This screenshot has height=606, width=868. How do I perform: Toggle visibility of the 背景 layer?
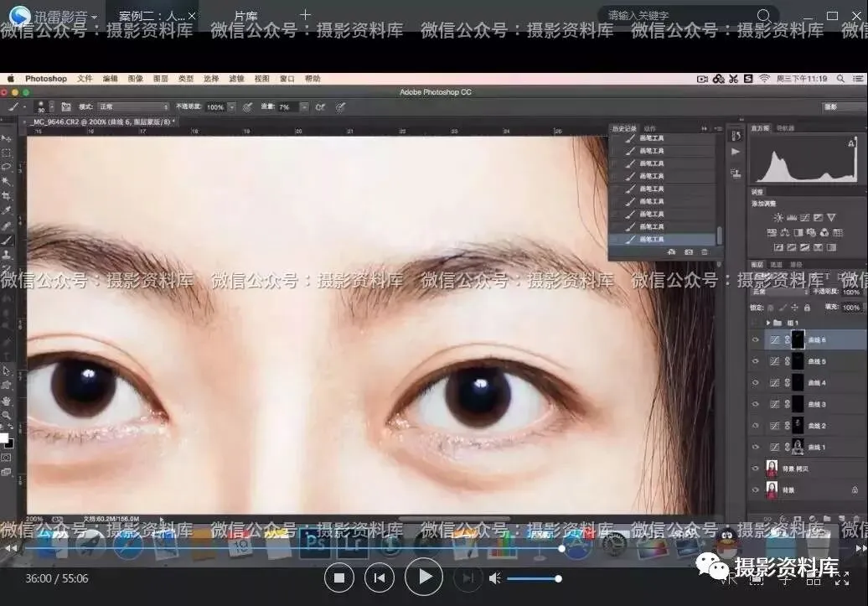pos(756,490)
